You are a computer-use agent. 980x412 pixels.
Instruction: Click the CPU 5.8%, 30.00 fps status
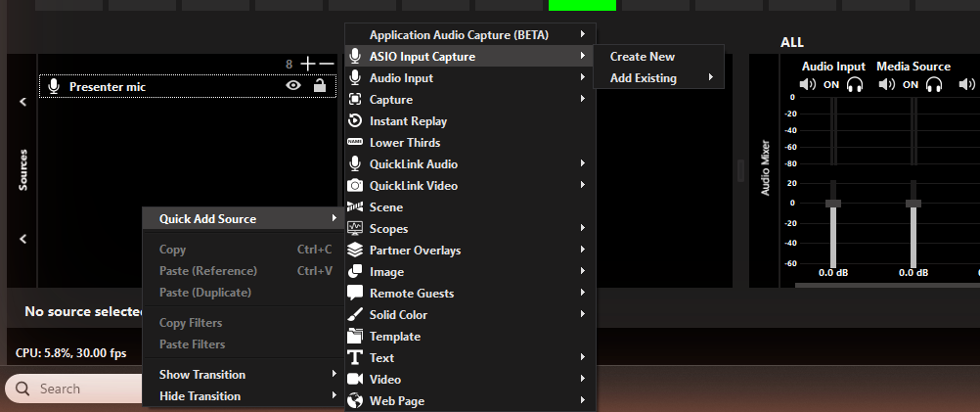[70, 353]
